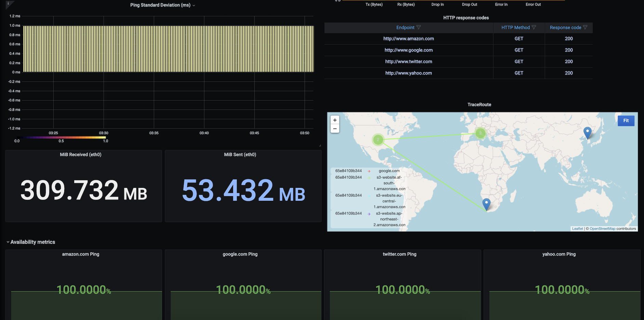Open the Response code column filter icon

coord(585,27)
